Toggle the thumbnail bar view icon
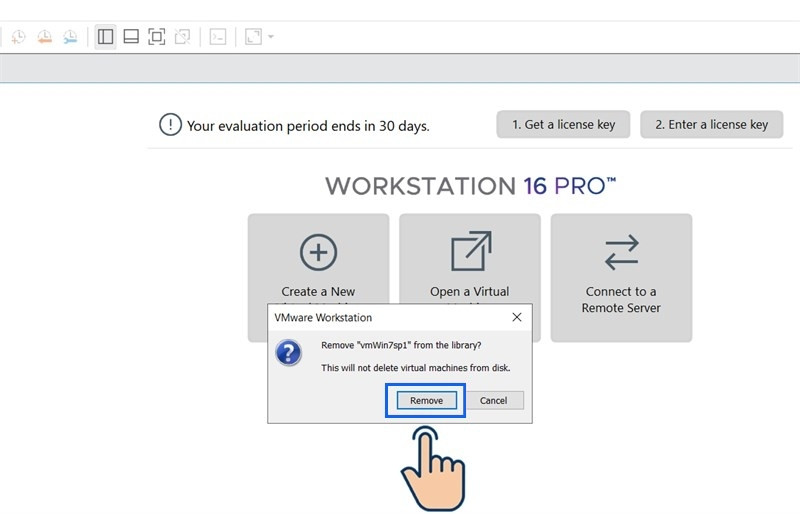800x514 pixels. point(131,37)
